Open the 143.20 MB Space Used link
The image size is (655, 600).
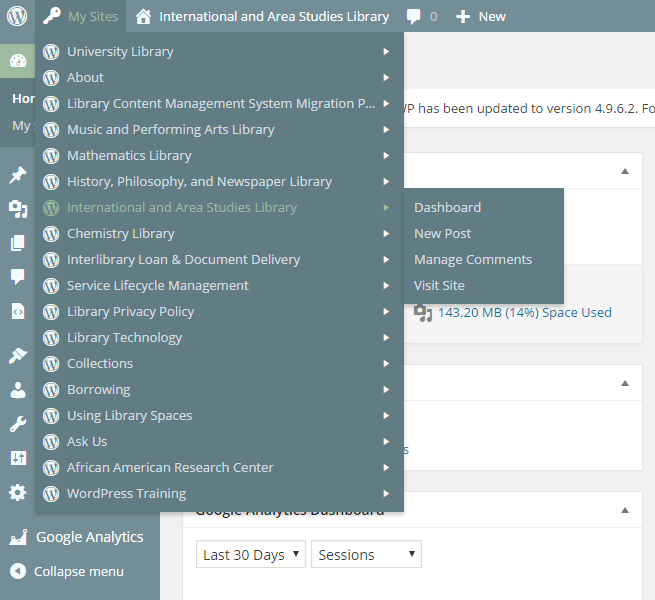[525, 313]
